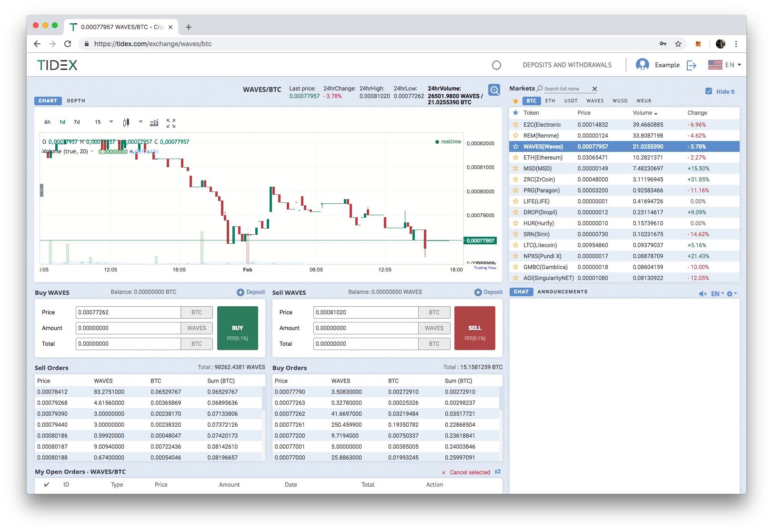Click the red SELL button
Screen dimensions: 773x532
[x=475, y=328]
